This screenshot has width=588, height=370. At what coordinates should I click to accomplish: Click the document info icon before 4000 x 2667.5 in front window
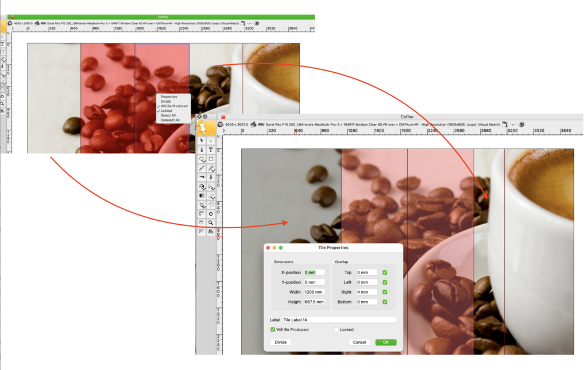click(220, 124)
